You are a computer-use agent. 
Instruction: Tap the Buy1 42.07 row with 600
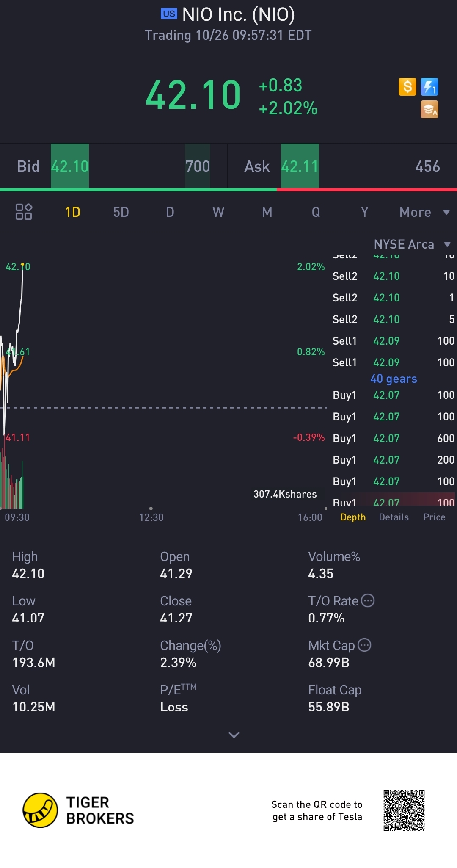(x=393, y=438)
